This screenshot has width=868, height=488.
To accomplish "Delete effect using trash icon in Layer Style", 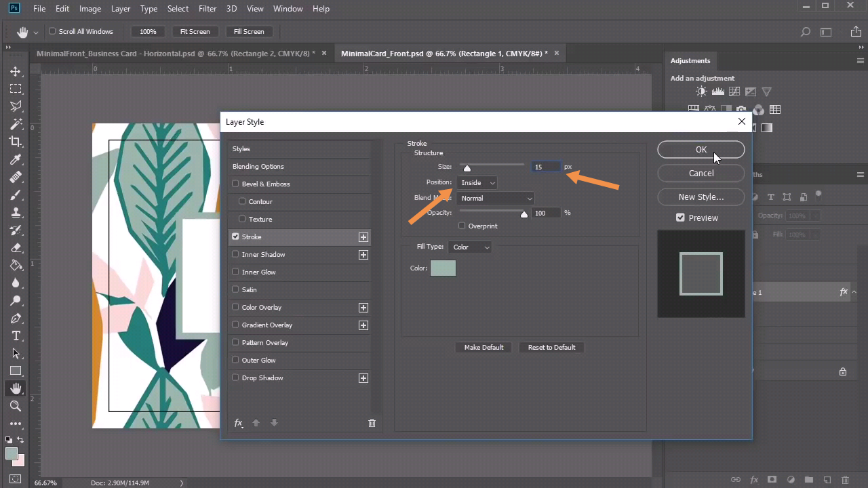I will point(372,423).
